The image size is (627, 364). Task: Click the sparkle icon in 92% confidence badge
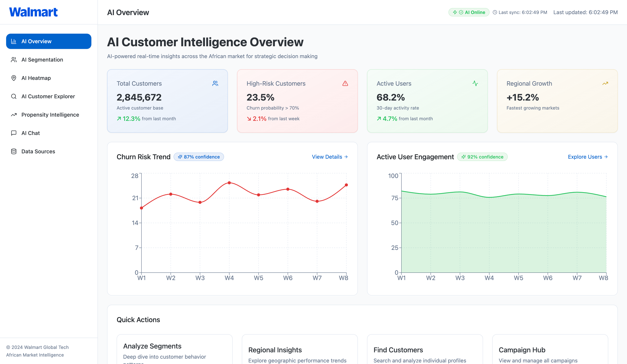coord(464,157)
